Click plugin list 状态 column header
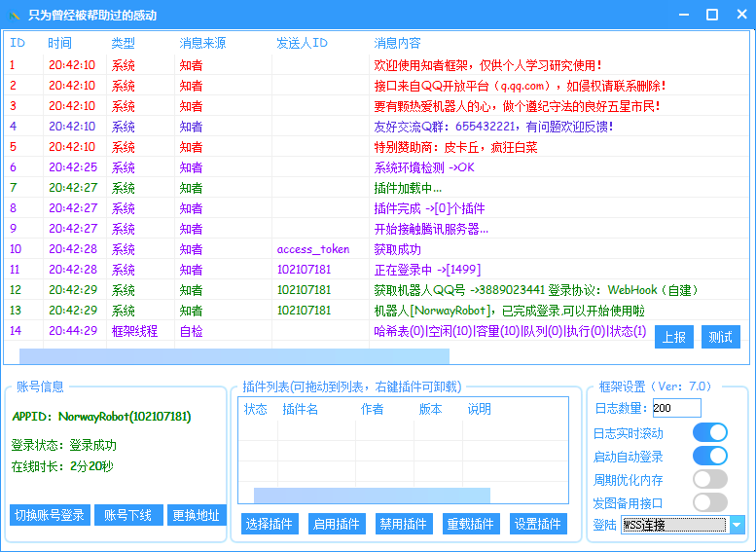 (x=256, y=409)
